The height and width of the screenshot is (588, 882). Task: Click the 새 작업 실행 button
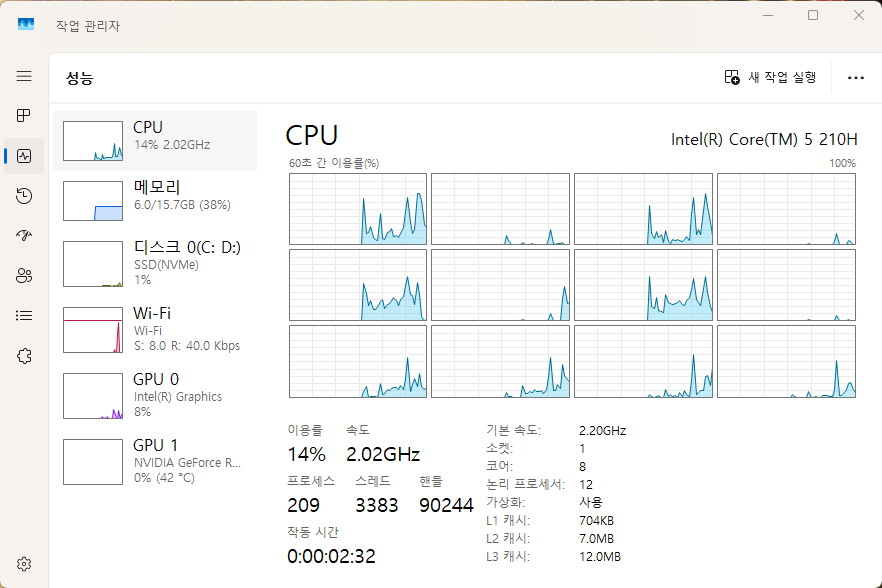click(x=771, y=77)
